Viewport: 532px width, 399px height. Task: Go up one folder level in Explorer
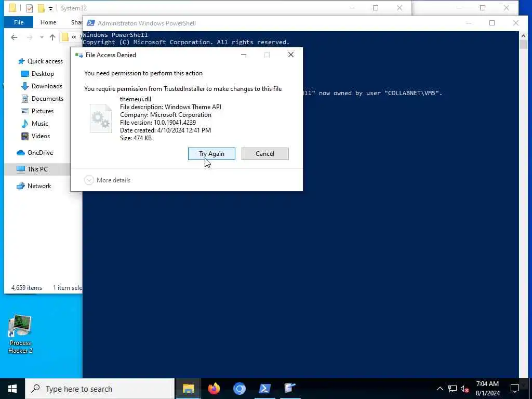(x=52, y=37)
